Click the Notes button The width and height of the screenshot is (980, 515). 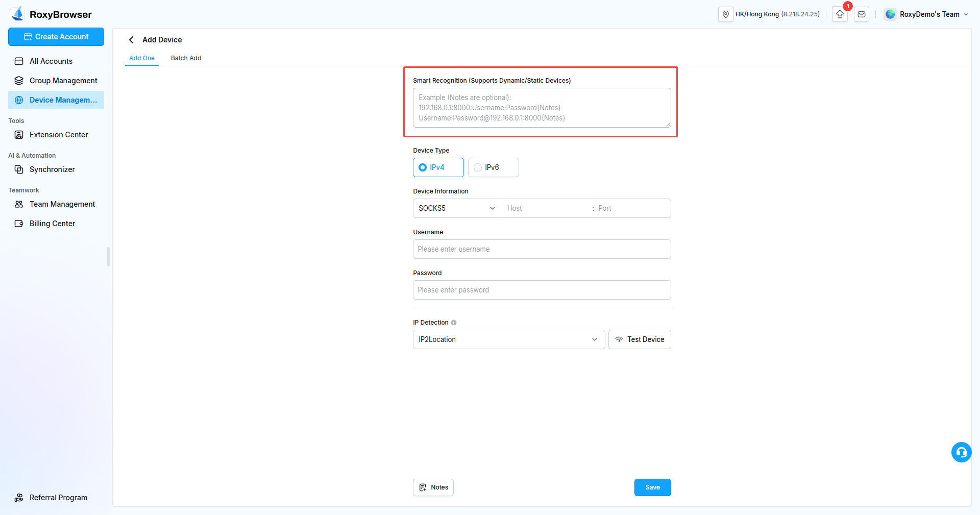point(433,487)
